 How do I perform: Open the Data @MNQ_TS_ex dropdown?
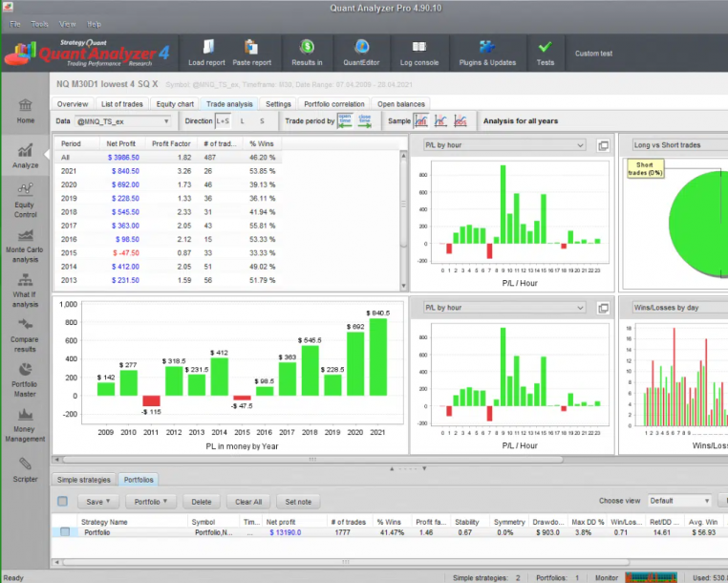123,121
